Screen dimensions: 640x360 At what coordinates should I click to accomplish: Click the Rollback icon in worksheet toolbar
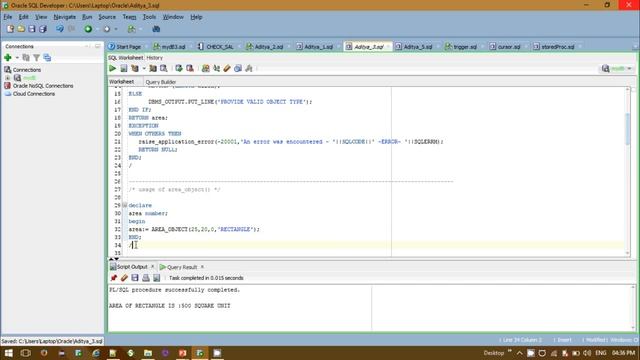[x=190, y=69]
